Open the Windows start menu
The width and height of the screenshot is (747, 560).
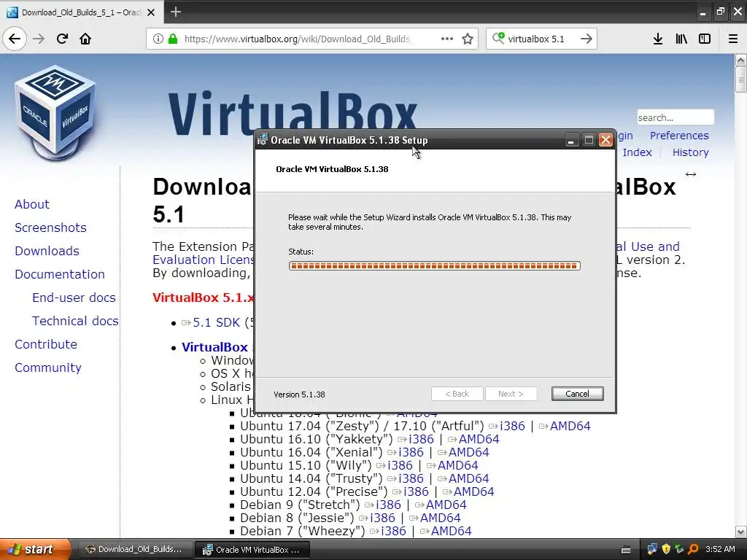[x=35, y=549]
